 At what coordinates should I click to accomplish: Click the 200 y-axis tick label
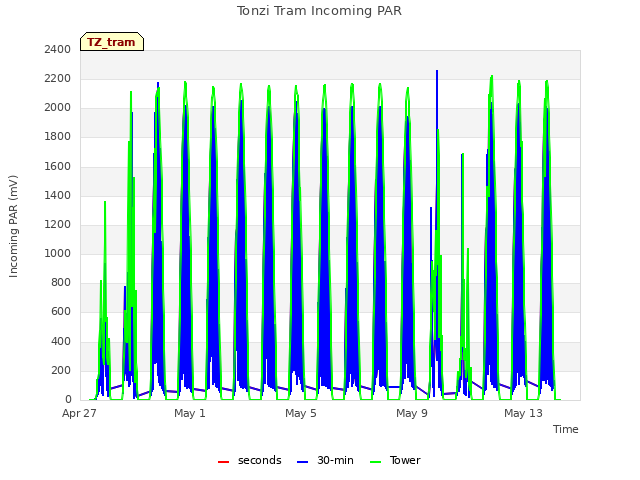coord(61,370)
